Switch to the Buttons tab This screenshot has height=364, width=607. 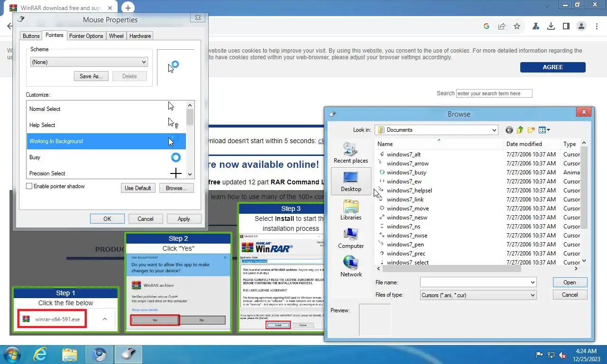point(31,36)
